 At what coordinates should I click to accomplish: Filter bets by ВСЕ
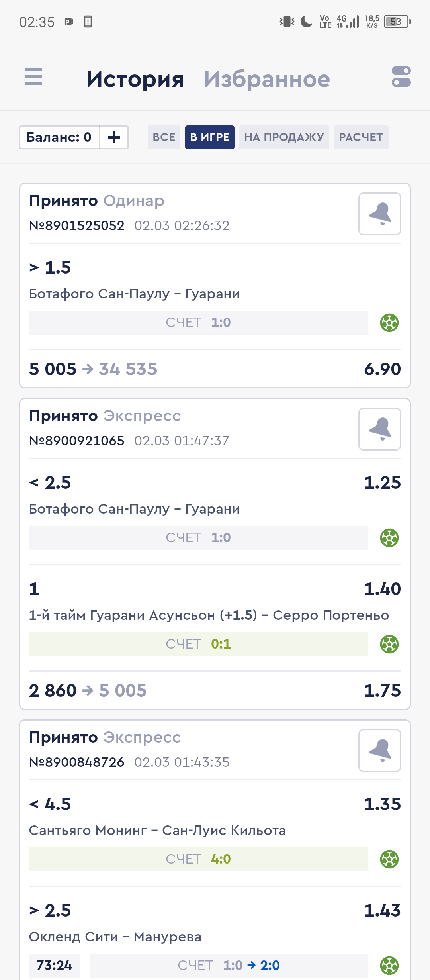coord(164,137)
